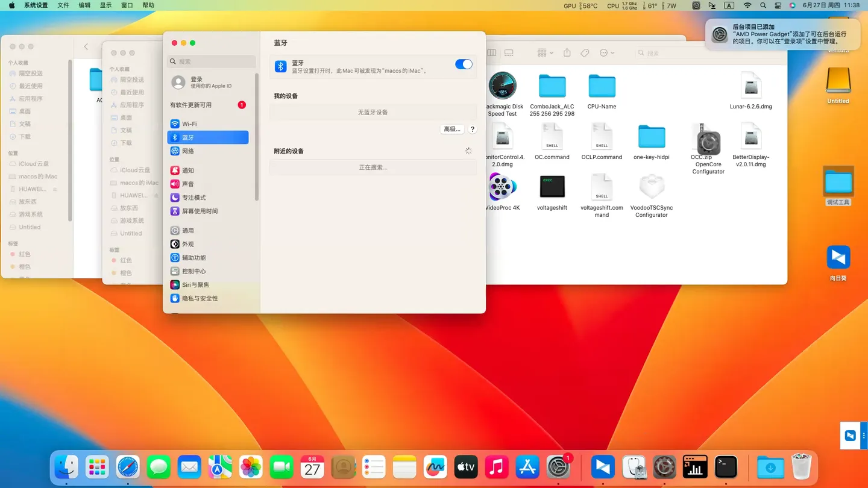Image resolution: width=868 pixels, height=488 pixels.
Task: Open Siri与聚焦 settings
Action: 195,285
